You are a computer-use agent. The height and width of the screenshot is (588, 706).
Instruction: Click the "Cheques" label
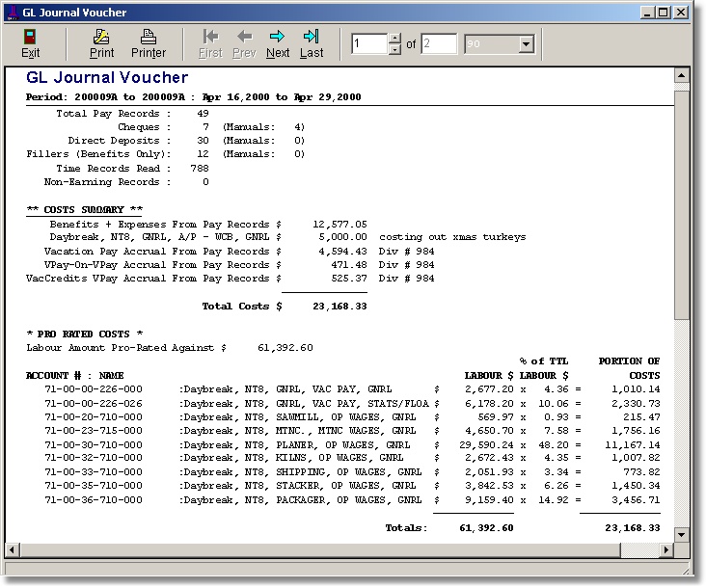(139, 127)
